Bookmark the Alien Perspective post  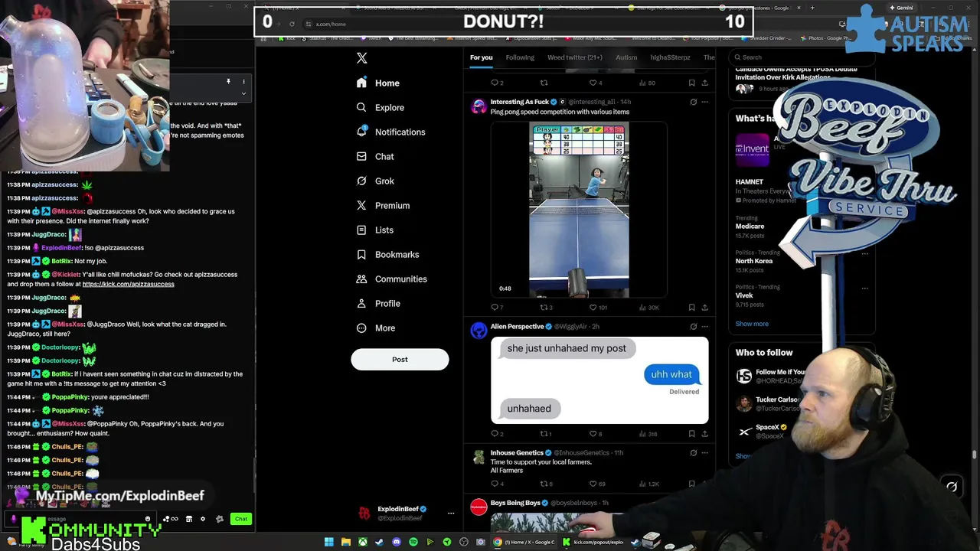[x=691, y=434]
